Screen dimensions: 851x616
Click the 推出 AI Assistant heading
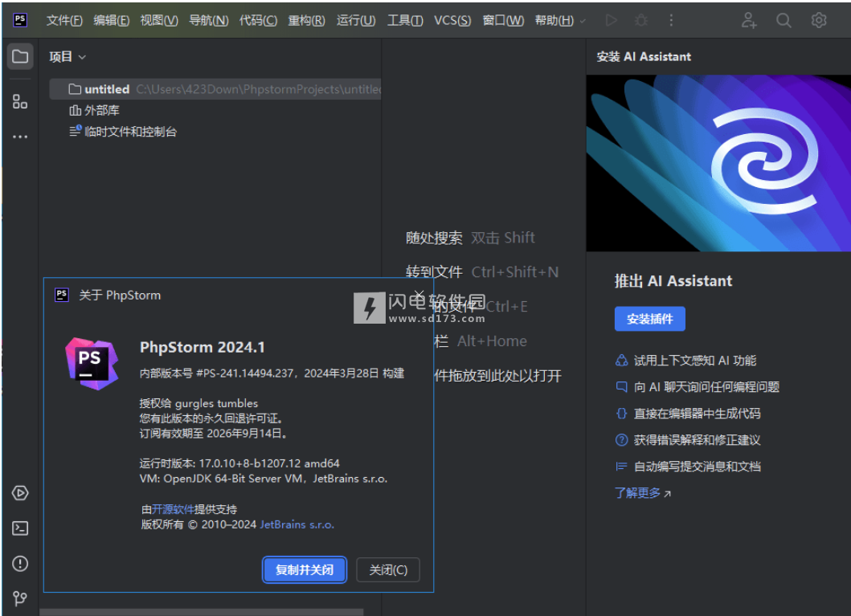click(x=673, y=281)
